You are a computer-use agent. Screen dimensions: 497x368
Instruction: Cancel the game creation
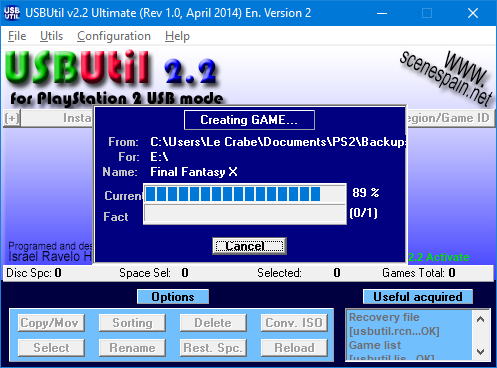(249, 246)
